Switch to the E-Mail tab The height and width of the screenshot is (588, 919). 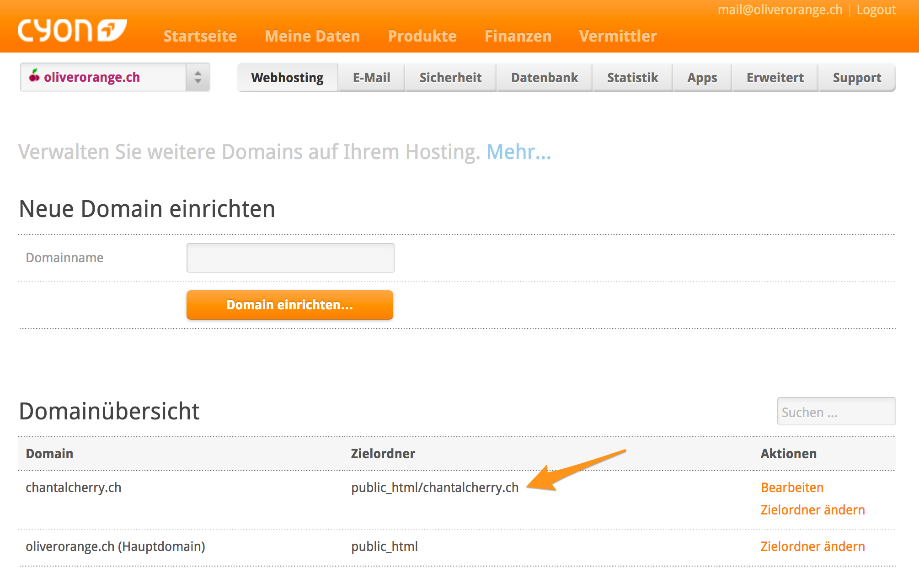coord(371,78)
